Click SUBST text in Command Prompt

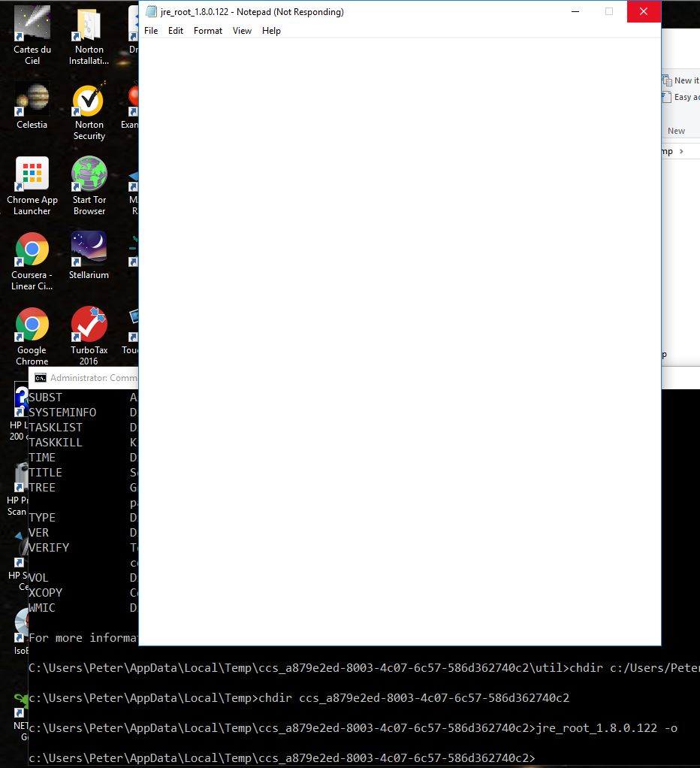tap(46, 398)
